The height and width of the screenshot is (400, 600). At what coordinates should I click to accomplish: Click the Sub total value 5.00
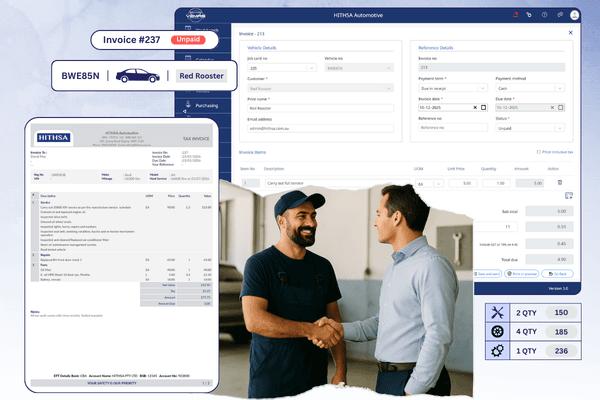(549, 211)
